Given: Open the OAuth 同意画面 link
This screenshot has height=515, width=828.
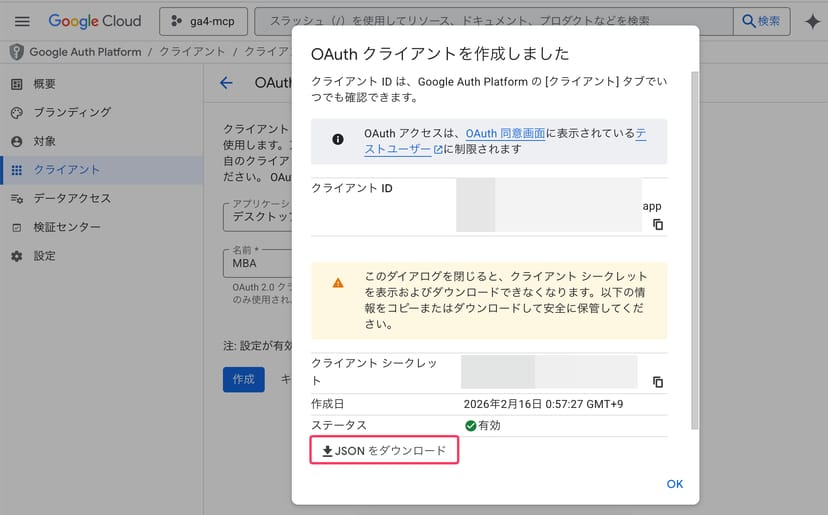Looking at the screenshot, I should tap(505, 133).
